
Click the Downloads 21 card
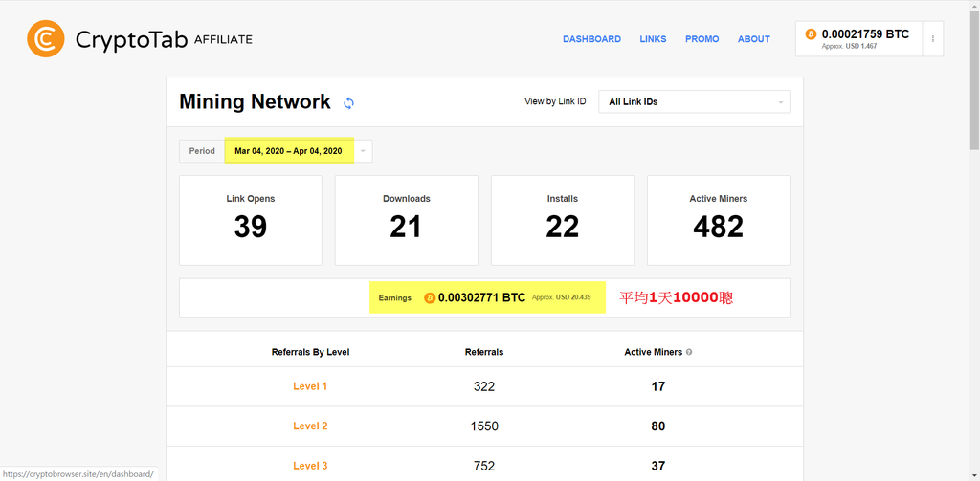pos(406,220)
